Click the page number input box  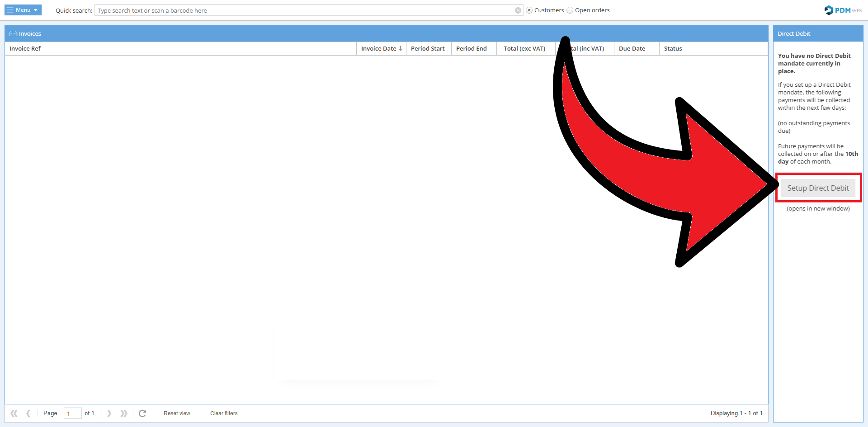coord(72,413)
